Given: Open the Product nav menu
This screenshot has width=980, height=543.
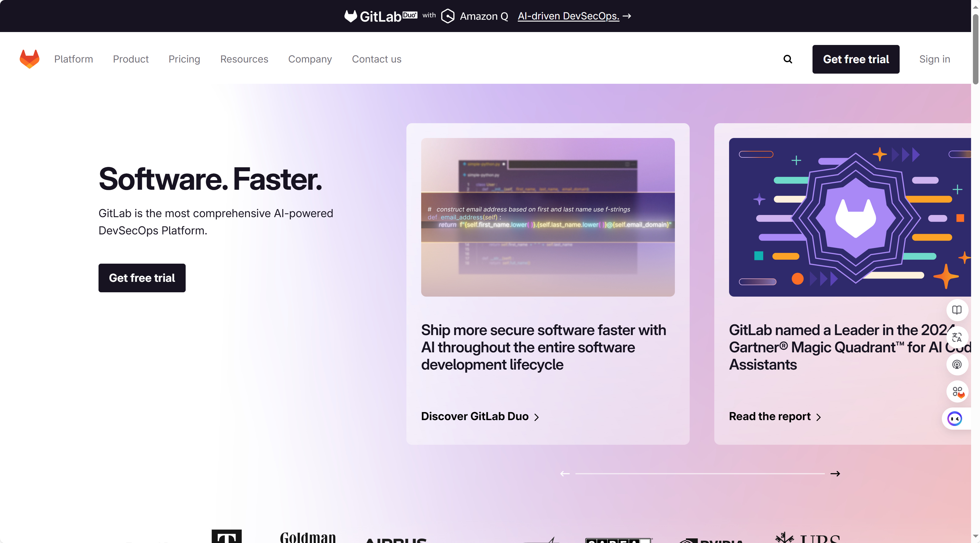Looking at the screenshot, I should (131, 59).
